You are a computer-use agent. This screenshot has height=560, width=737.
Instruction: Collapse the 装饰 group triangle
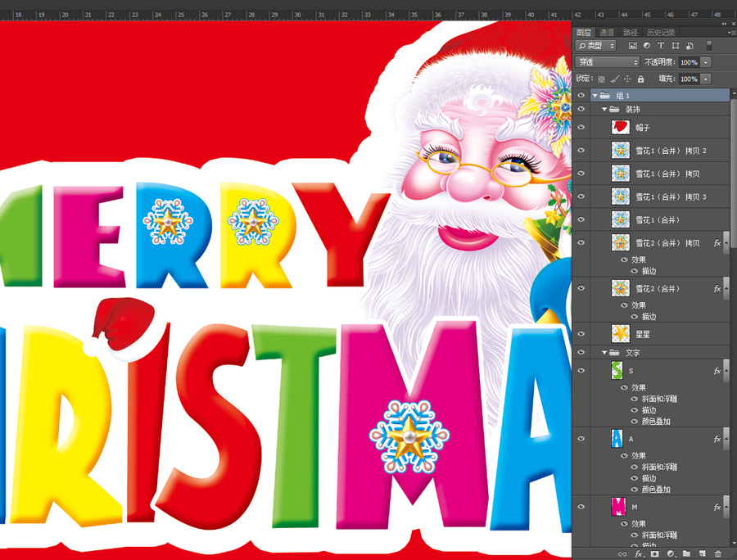[604, 109]
